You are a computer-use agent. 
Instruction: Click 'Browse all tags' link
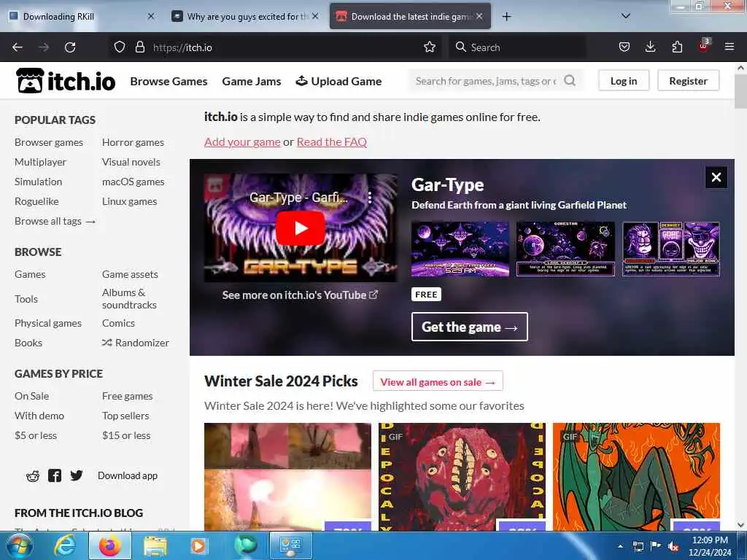coord(55,221)
